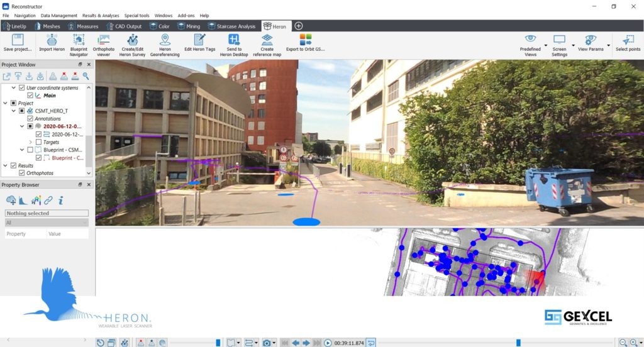The height and width of the screenshot is (347, 644).
Task: Uncheck the Annotations checkbox
Action: tap(30, 119)
